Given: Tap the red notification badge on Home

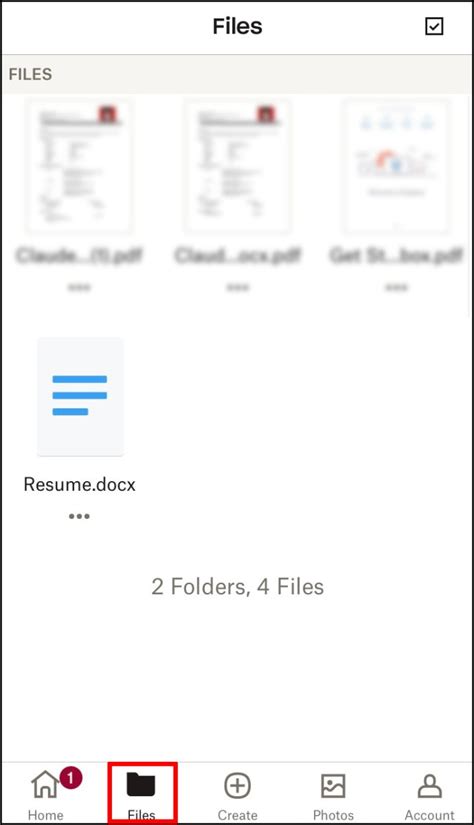Looking at the screenshot, I should coord(71,777).
